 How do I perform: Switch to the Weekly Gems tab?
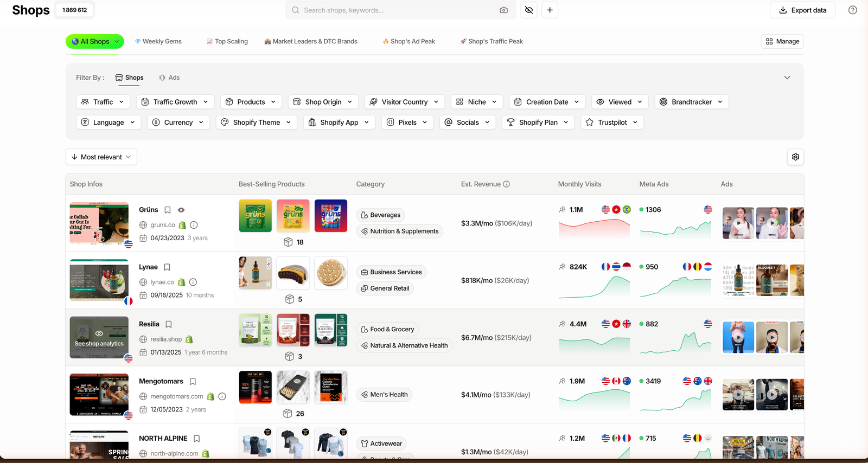pyautogui.click(x=158, y=41)
